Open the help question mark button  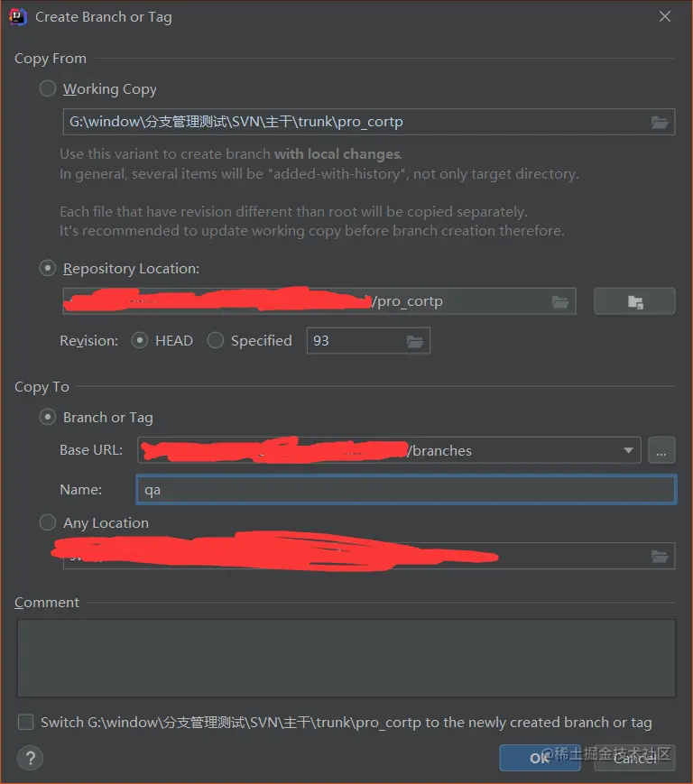[30, 758]
